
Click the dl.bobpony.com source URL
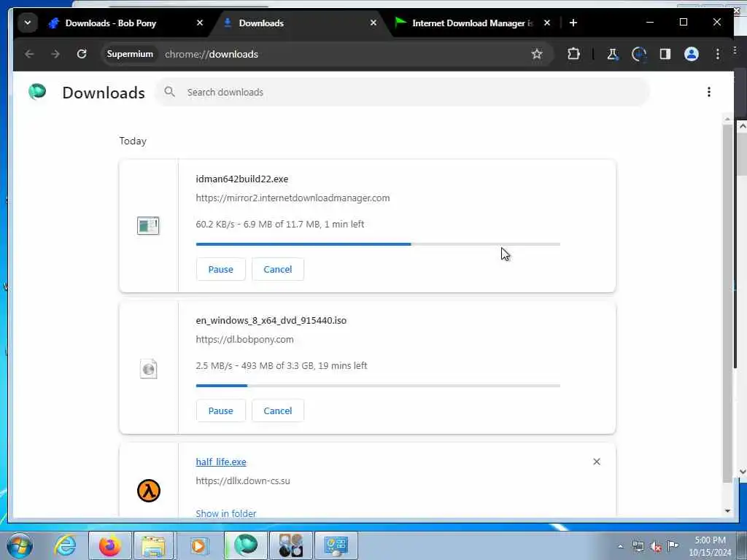[244, 340]
